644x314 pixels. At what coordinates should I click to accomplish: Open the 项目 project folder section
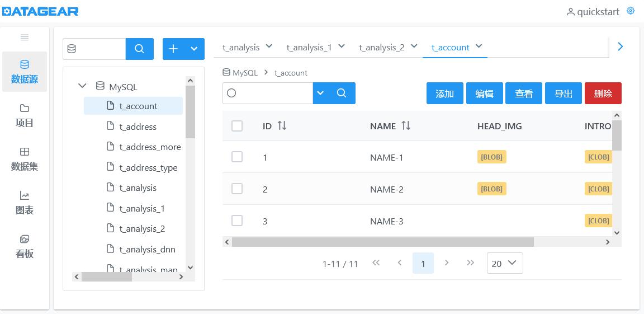point(25,115)
